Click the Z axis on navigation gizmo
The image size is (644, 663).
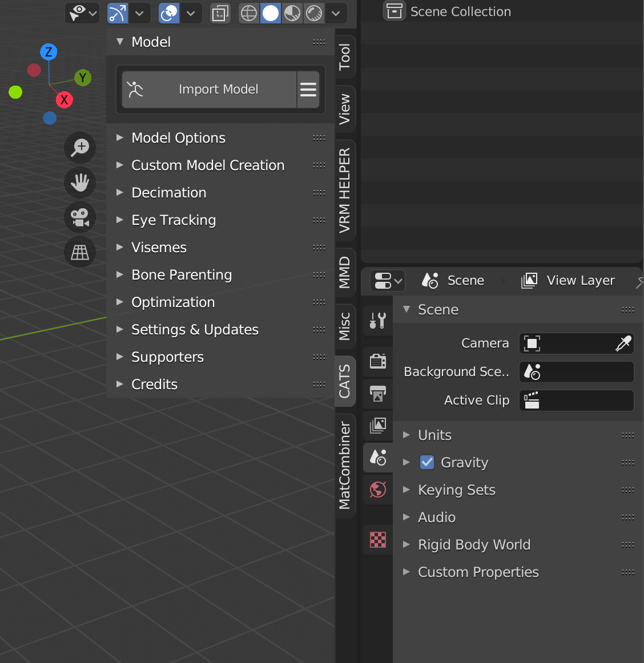49,52
